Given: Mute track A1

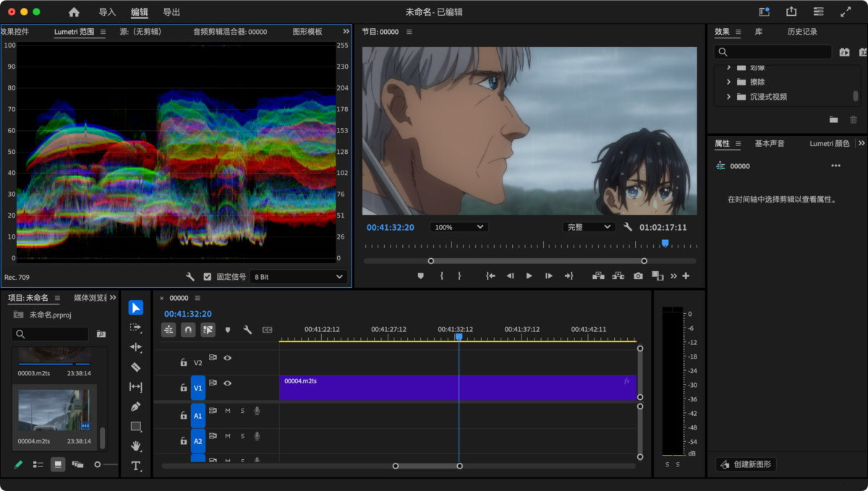Looking at the screenshot, I should coord(227,411).
